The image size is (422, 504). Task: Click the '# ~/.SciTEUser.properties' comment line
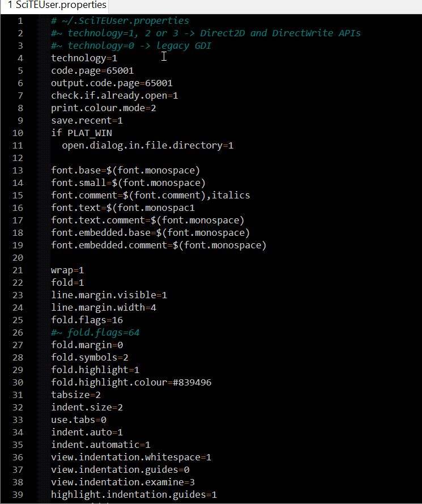tap(120, 21)
